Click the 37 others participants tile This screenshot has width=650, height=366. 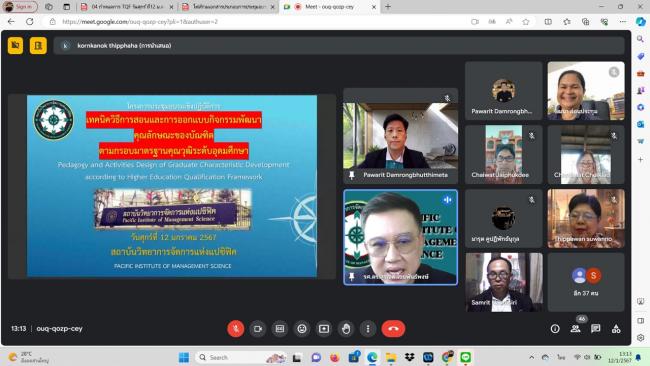pos(586,282)
